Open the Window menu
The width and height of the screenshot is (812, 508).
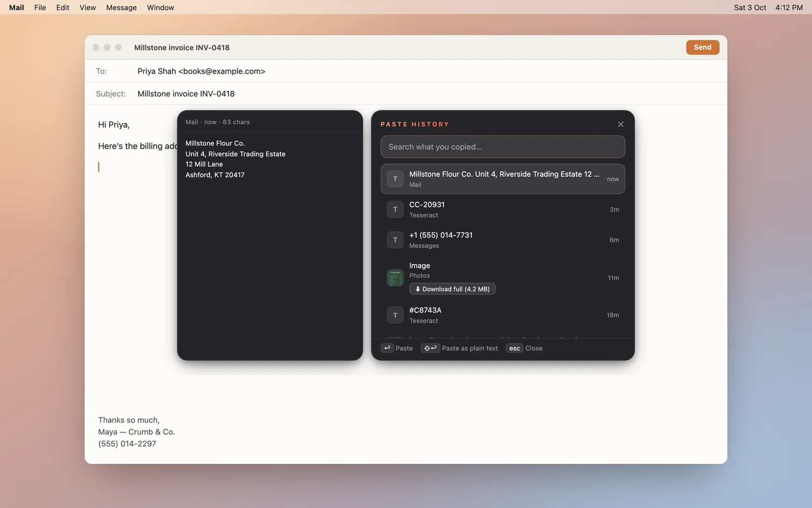pyautogui.click(x=160, y=8)
